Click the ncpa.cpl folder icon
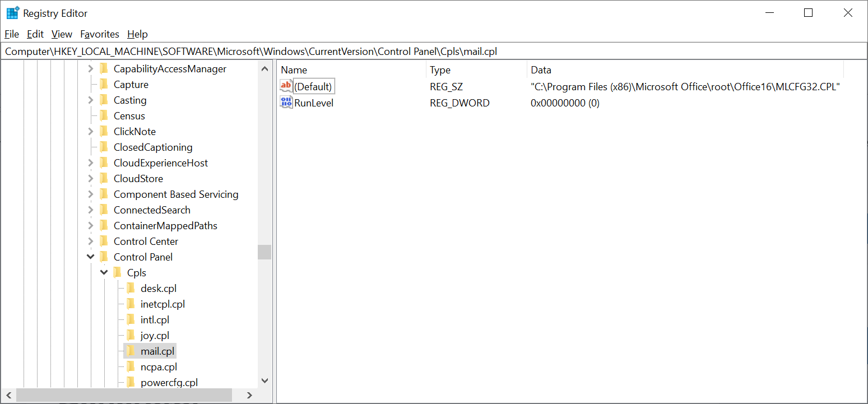The image size is (868, 404). click(131, 367)
